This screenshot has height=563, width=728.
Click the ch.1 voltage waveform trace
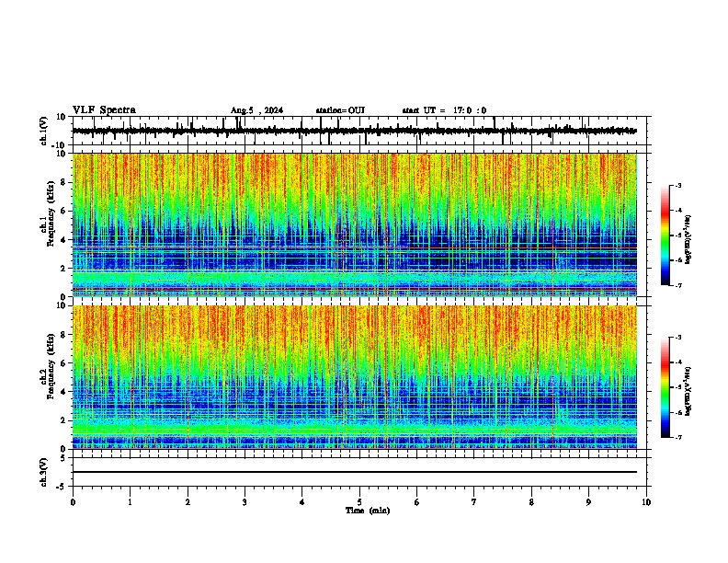[355, 131]
